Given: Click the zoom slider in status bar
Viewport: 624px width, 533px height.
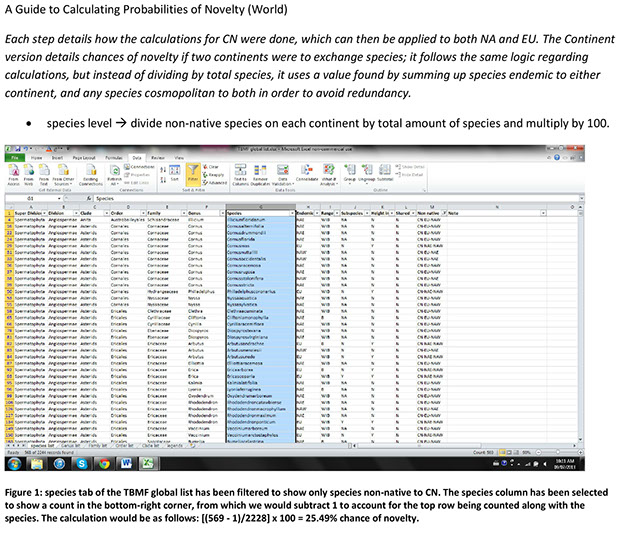Looking at the screenshot, I should (558, 453).
